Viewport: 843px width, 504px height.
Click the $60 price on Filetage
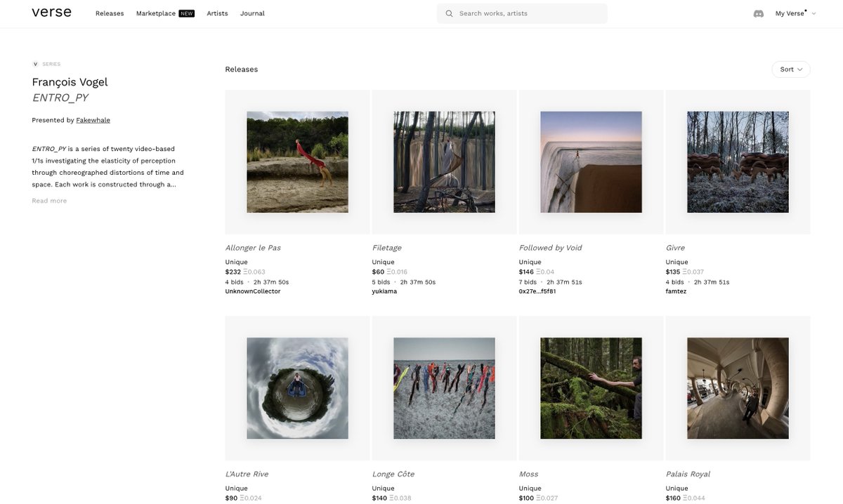pyautogui.click(x=378, y=272)
